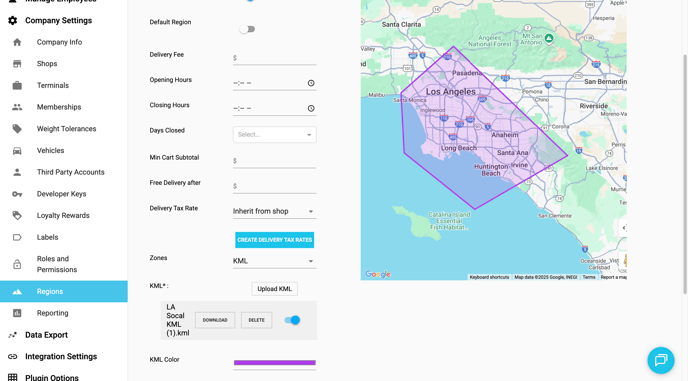
Task: Open the Delivery Tax Rate dropdown
Action: tap(274, 211)
